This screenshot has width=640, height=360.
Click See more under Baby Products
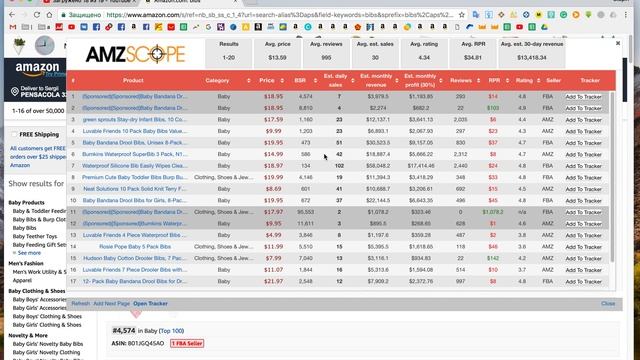(29, 253)
